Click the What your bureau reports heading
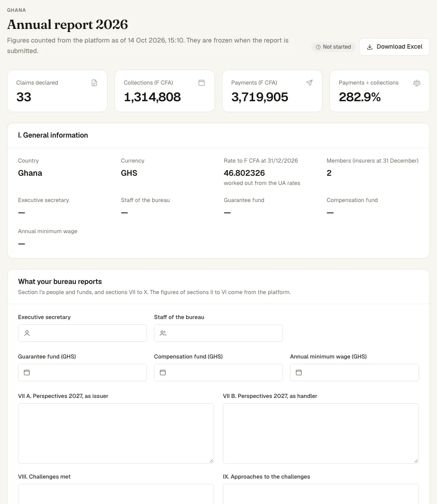This screenshot has width=437, height=504. pyautogui.click(x=60, y=281)
